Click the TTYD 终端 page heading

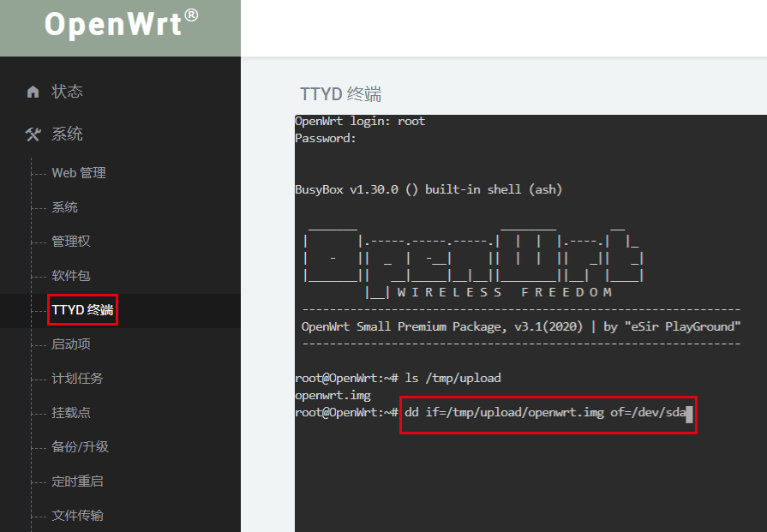(341, 94)
